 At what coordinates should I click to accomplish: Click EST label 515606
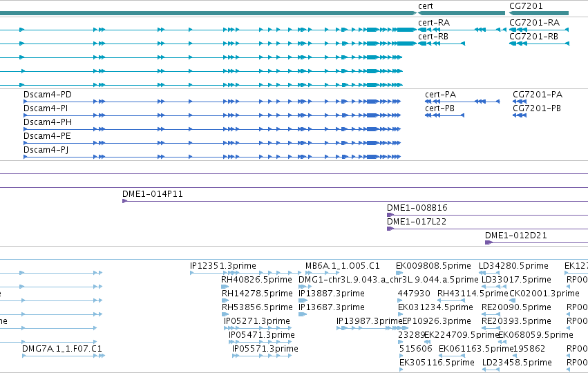point(415,349)
